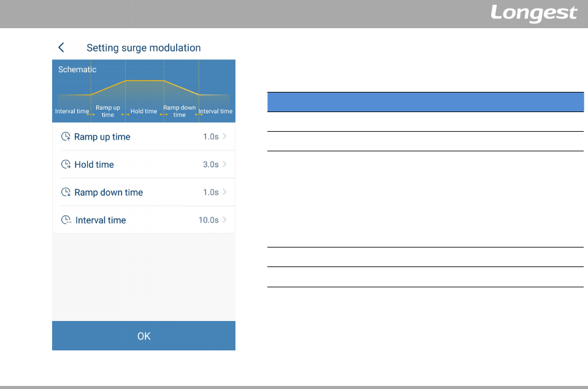This screenshot has height=389, width=588.
Task: Click the Hold time label in schematic
Action: [x=143, y=111]
